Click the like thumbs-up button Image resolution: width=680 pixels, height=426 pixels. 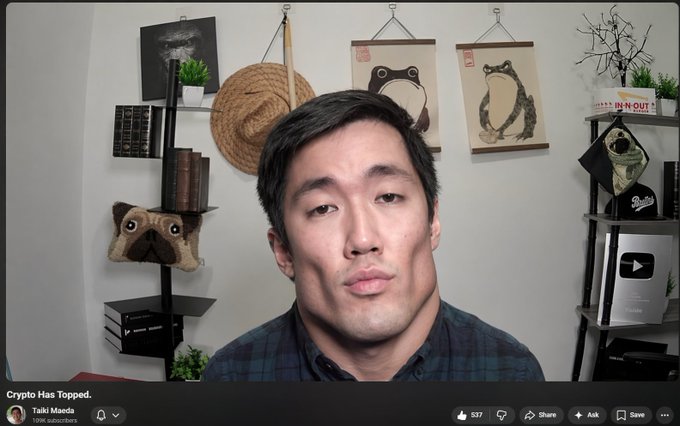[470, 415]
